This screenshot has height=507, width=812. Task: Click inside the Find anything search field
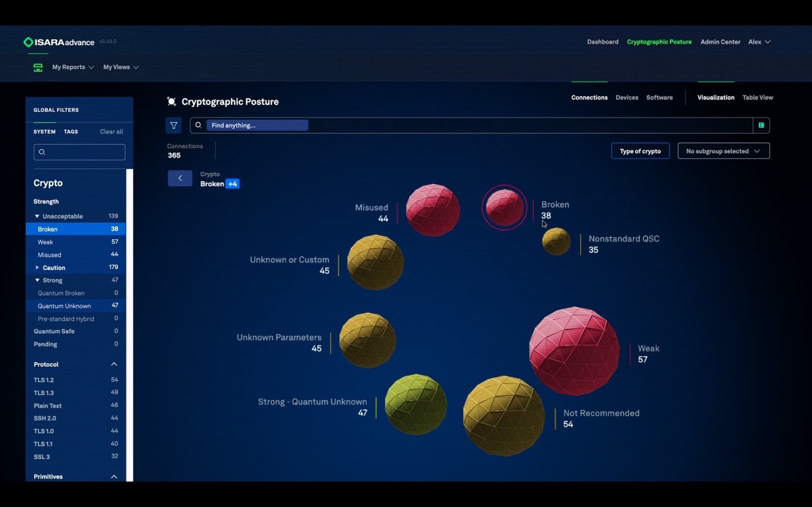[257, 125]
